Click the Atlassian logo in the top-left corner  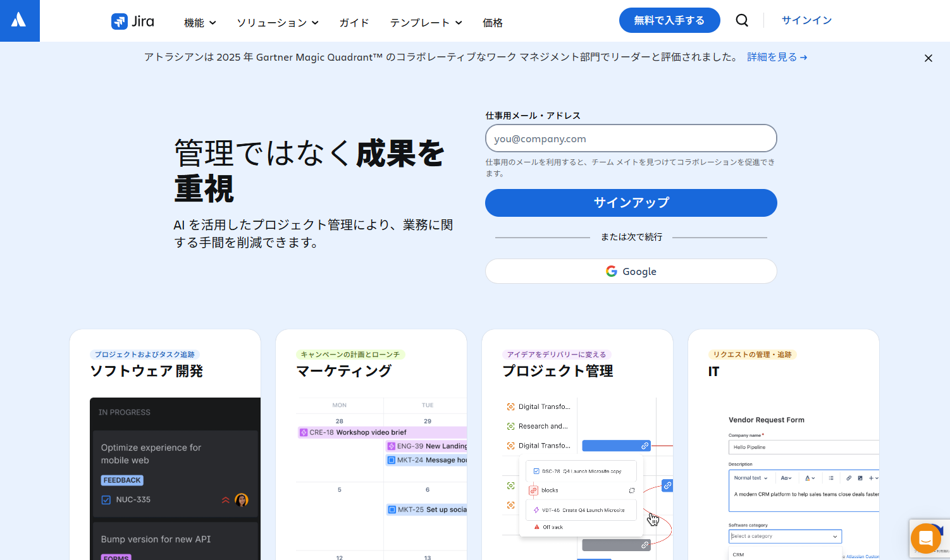tap(20, 20)
